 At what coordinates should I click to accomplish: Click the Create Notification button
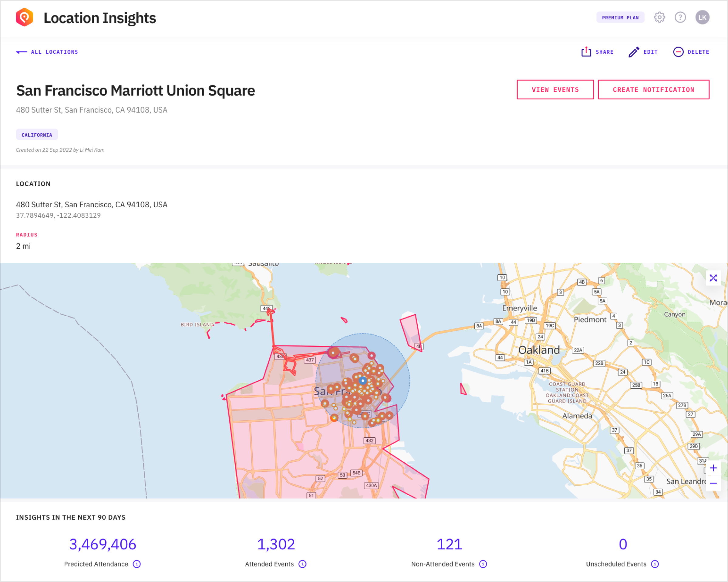click(653, 90)
